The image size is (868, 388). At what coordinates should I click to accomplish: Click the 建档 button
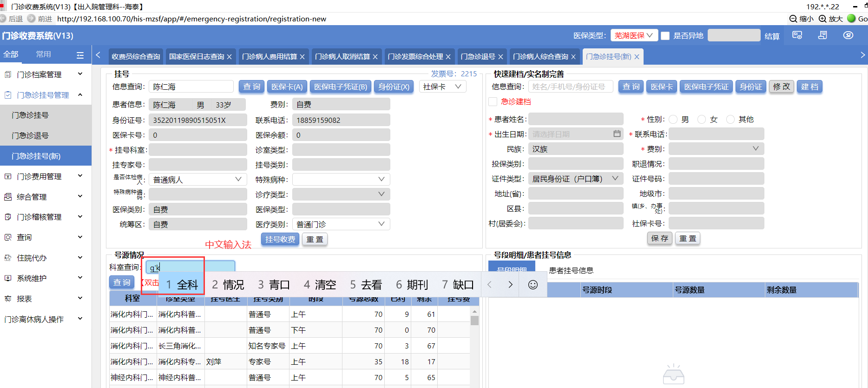[x=809, y=87]
